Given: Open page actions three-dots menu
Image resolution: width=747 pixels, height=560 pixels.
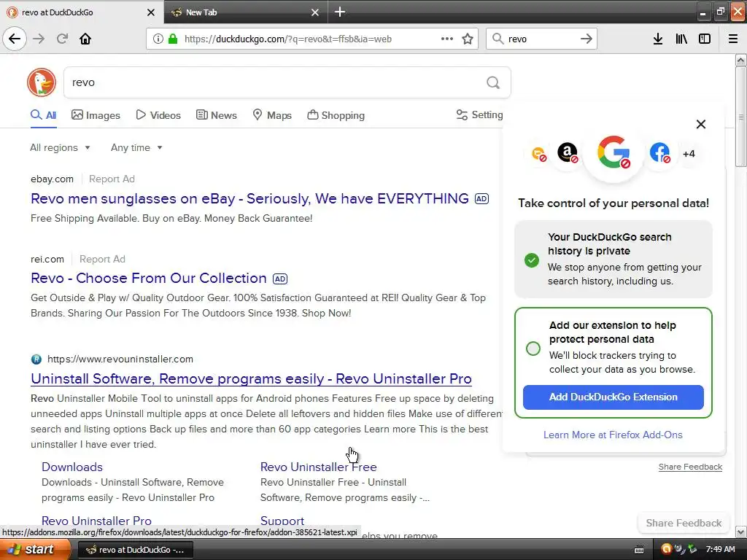Looking at the screenshot, I should [447, 39].
